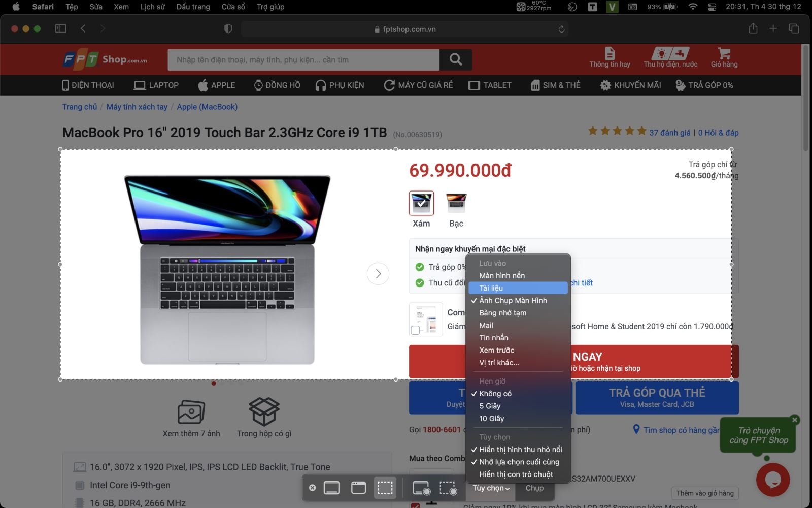Open a new Safari tab
Image resolution: width=812 pixels, height=508 pixels.
point(773,28)
